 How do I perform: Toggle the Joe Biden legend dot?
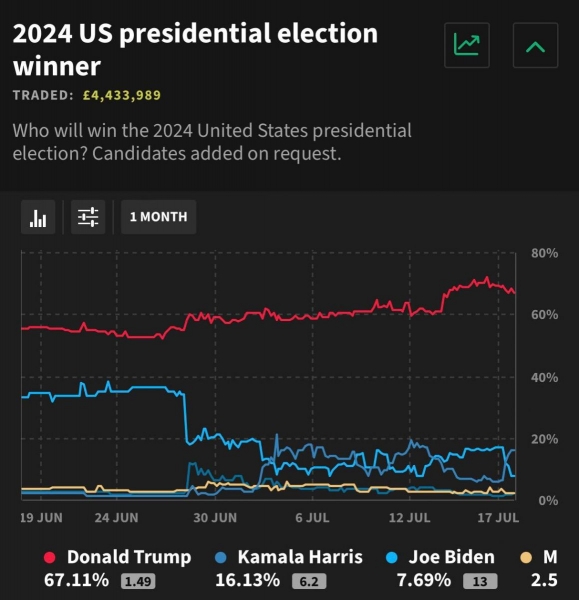click(392, 558)
